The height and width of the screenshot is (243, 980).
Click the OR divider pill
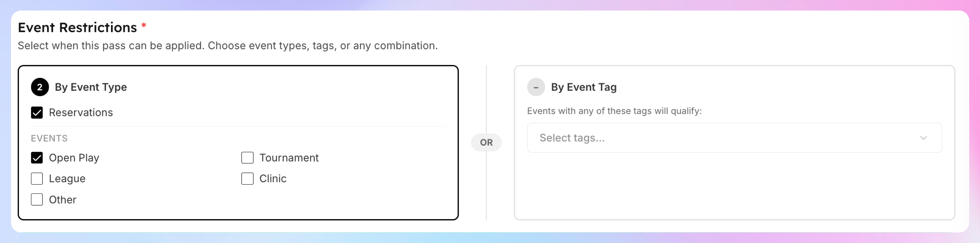point(486,142)
